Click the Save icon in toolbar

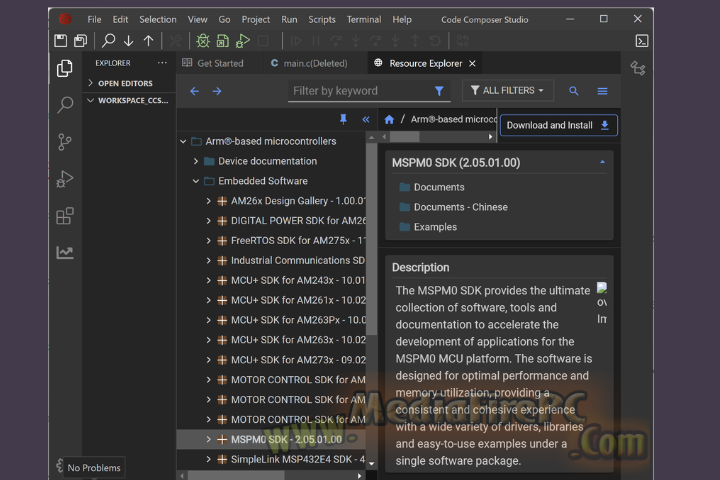click(61, 41)
